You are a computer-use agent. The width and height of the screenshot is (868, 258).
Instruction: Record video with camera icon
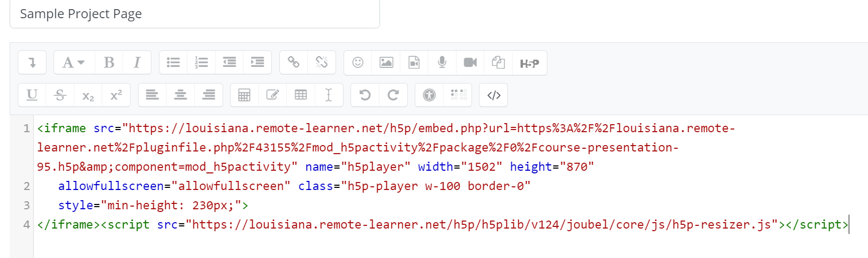(470, 63)
